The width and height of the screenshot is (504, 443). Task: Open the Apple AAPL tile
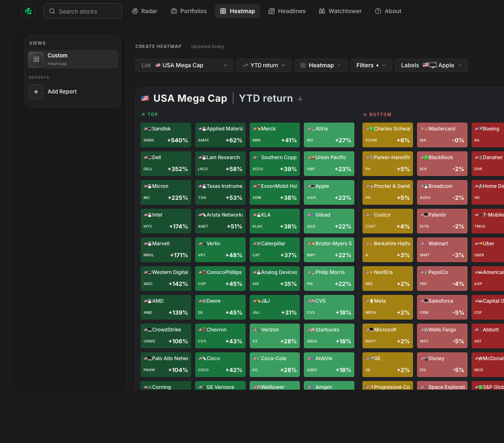coord(329,192)
